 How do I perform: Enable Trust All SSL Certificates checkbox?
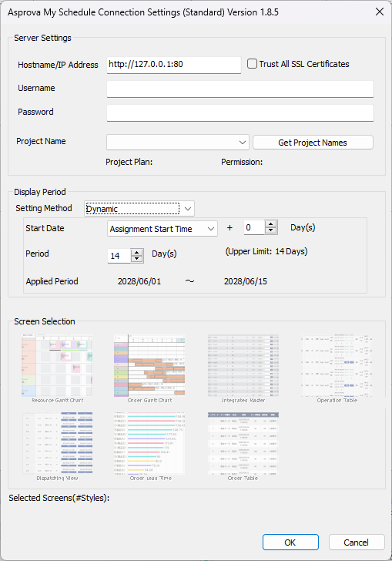(x=252, y=64)
